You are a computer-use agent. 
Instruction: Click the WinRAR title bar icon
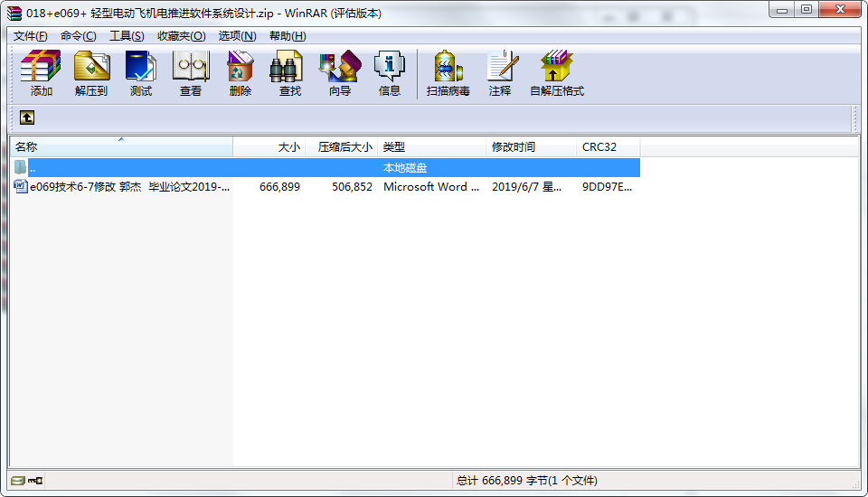click(14, 13)
